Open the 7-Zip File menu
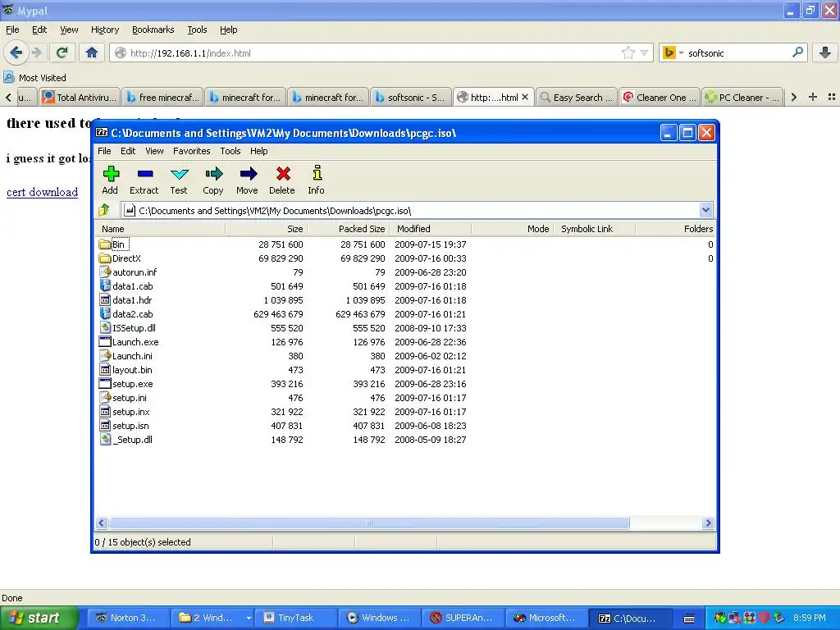 [x=104, y=151]
